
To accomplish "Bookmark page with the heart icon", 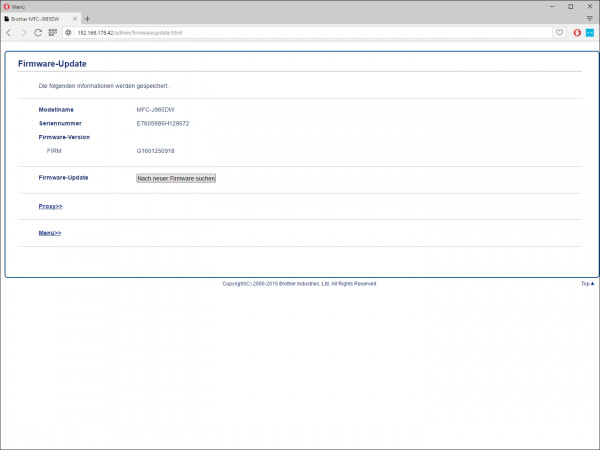I will point(559,32).
